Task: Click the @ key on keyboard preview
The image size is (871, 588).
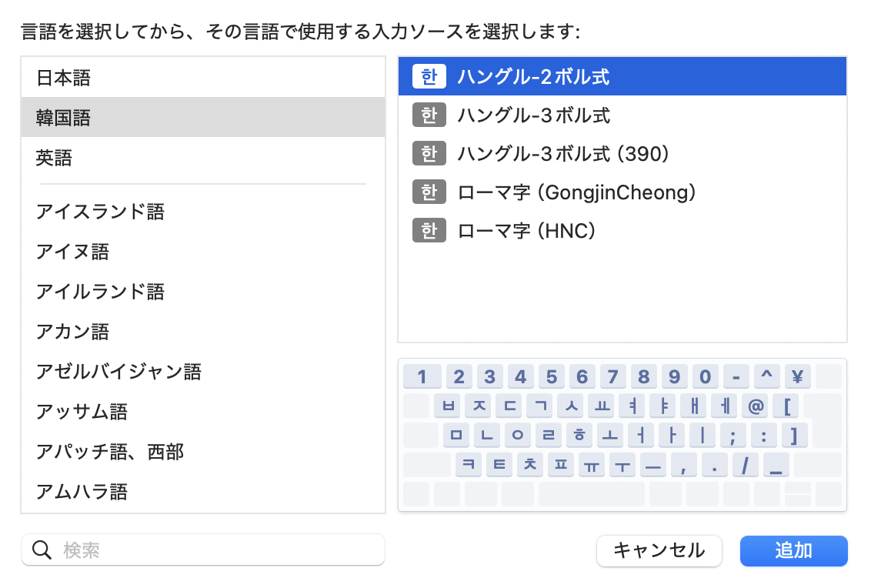Action: [756, 406]
